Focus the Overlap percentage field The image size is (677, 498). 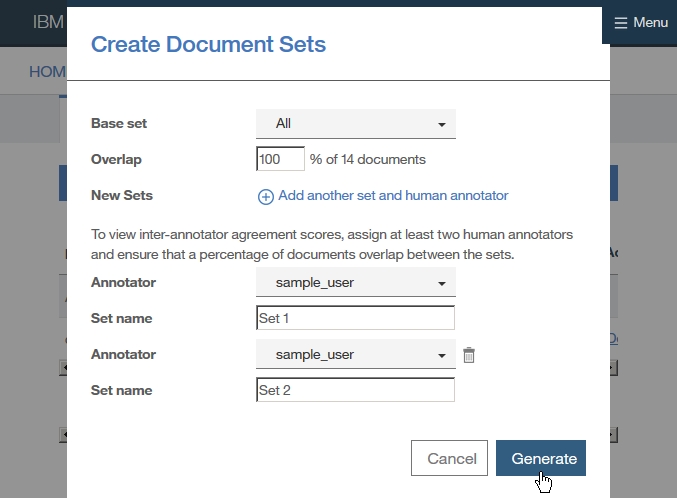tap(280, 159)
